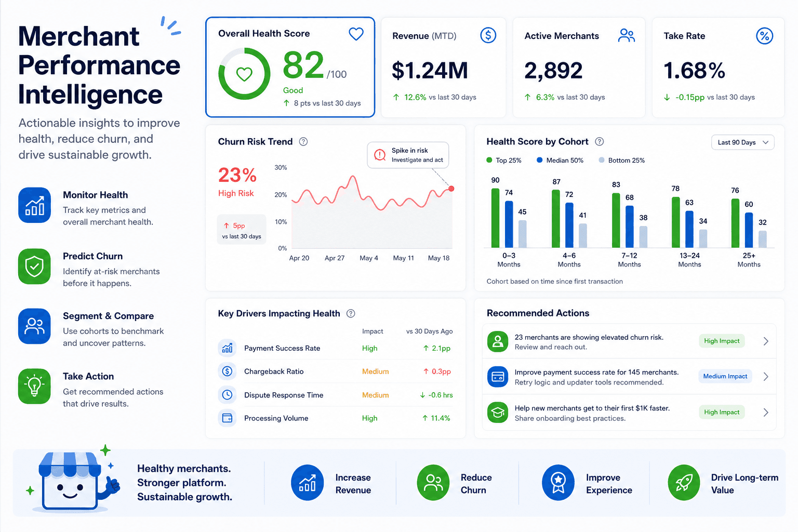Click the May 11 axis label
Viewport: 798px width, 532px height.
(x=403, y=258)
